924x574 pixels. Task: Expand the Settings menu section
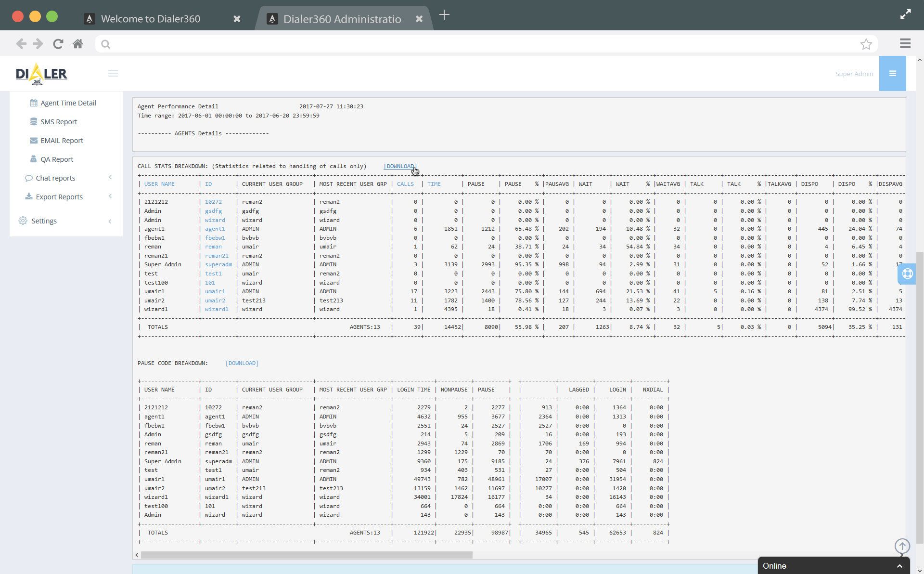pyautogui.click(x=44, y=221)
